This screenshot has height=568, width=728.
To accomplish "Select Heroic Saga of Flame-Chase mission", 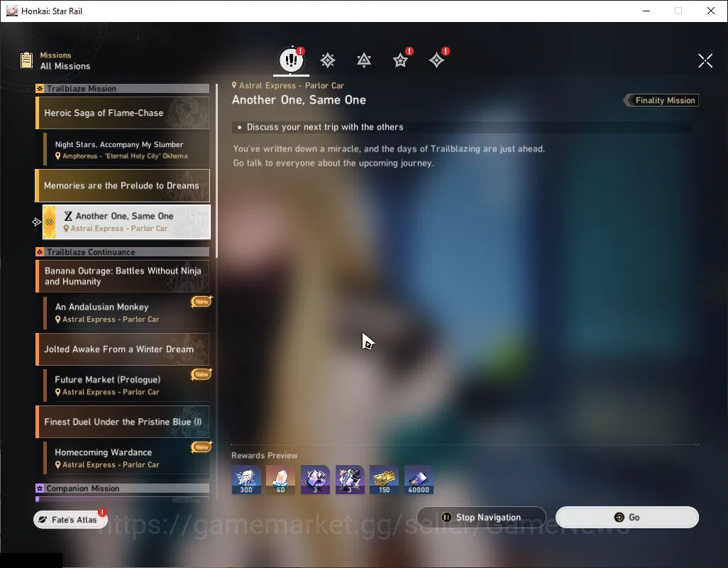I will click(123, 113).
